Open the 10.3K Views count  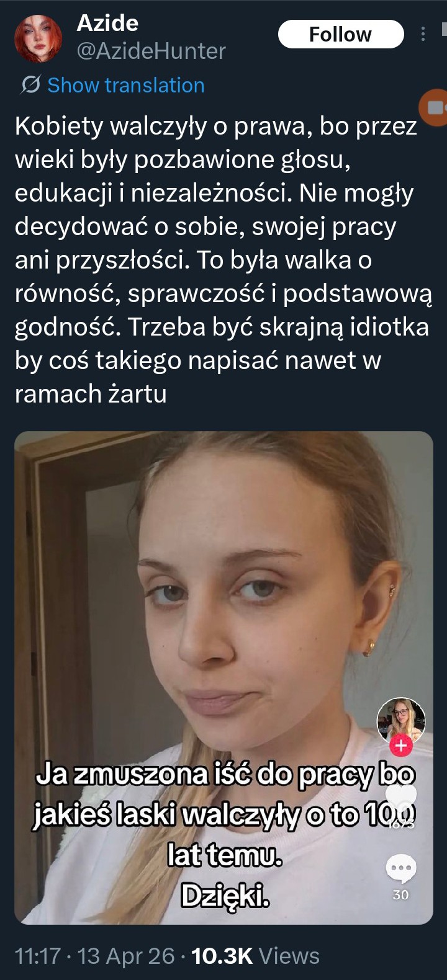point(256,956)
